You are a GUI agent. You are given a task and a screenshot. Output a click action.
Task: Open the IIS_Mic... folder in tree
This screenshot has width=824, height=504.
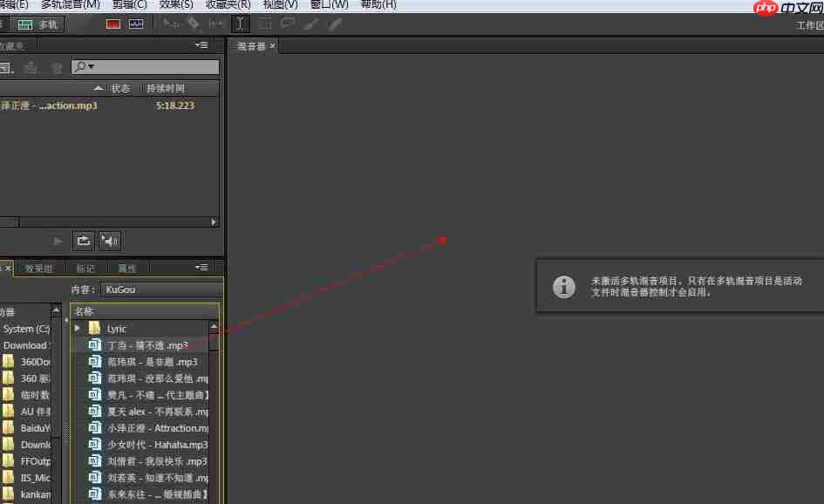[26, 478]
